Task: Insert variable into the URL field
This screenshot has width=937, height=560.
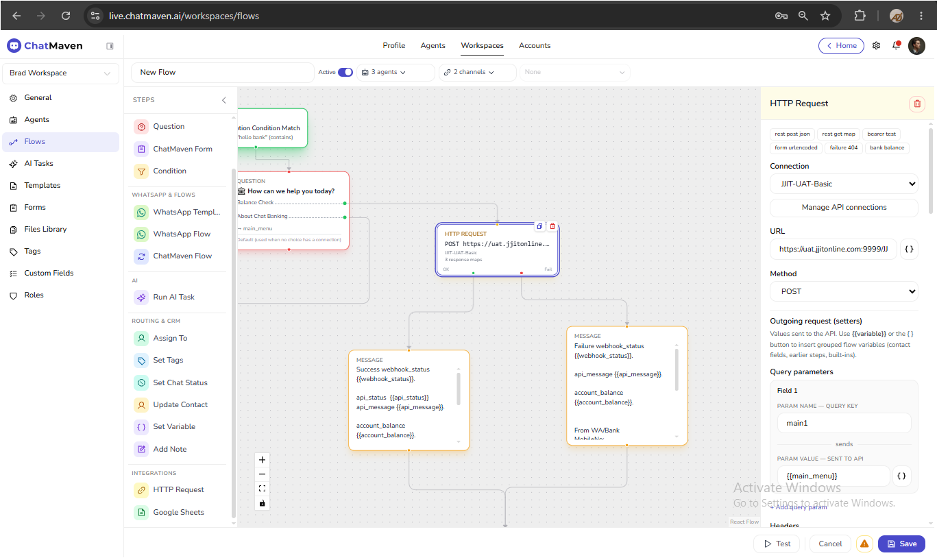Action: pos(909,249)
